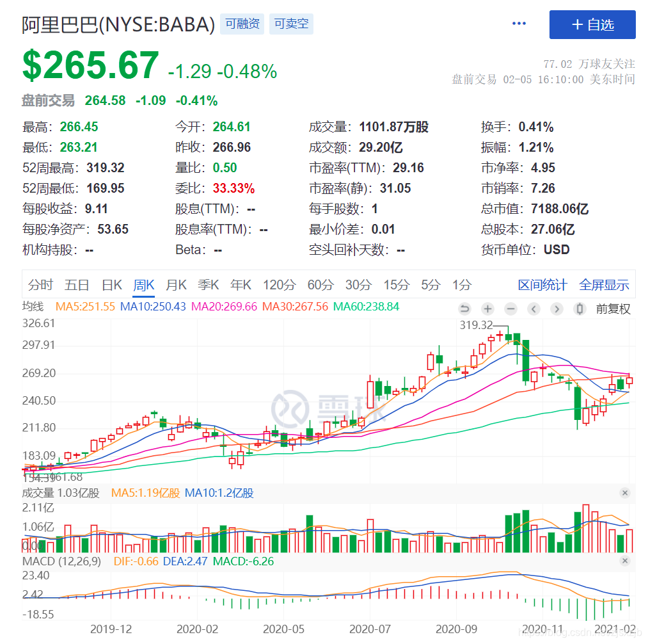The image size is (648, 644).
Task: Switch to the 年K chart tab
Action: (241, 285)
